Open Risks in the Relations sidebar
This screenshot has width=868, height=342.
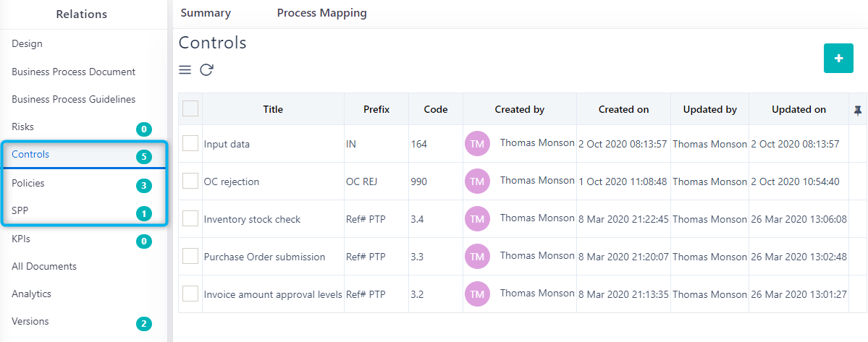click(x=23, y=127)
